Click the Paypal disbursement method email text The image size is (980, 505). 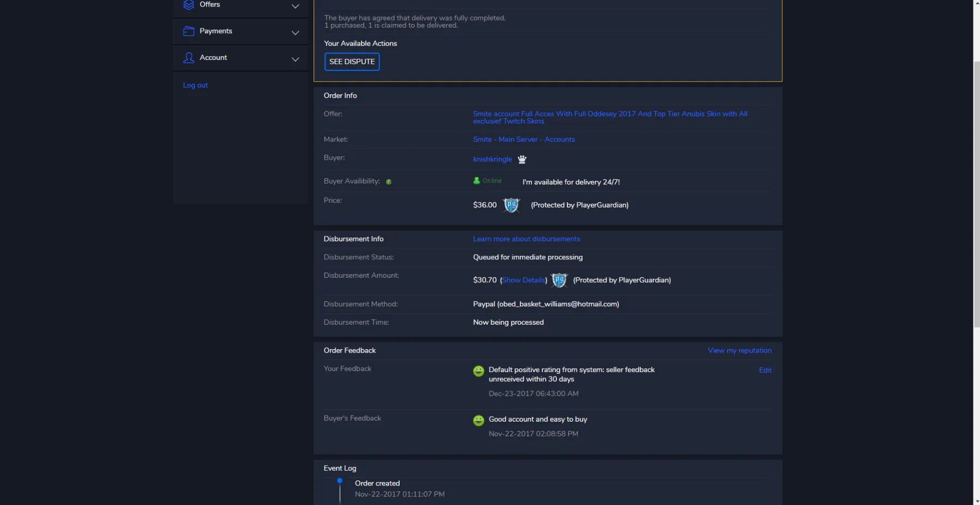coord(546,305)
